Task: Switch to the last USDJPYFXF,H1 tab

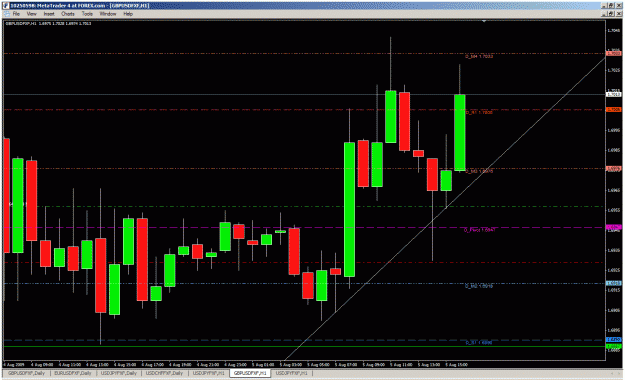Action: tap(292, 373)
